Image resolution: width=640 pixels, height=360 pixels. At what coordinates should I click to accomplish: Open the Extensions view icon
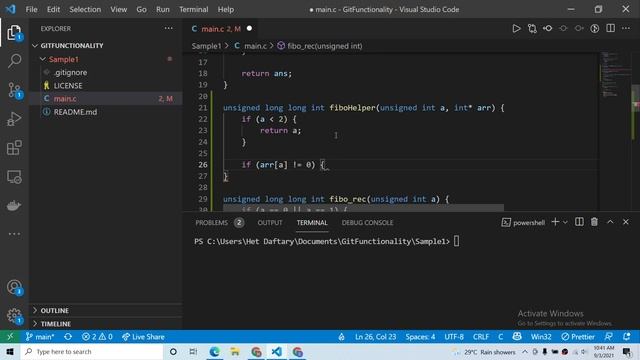click(x=14, y=148)
